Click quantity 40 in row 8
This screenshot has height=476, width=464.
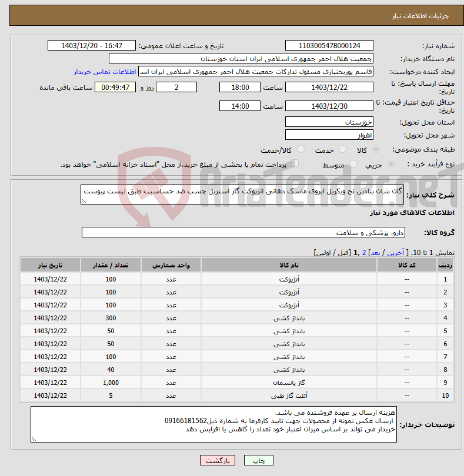(111, 370)
